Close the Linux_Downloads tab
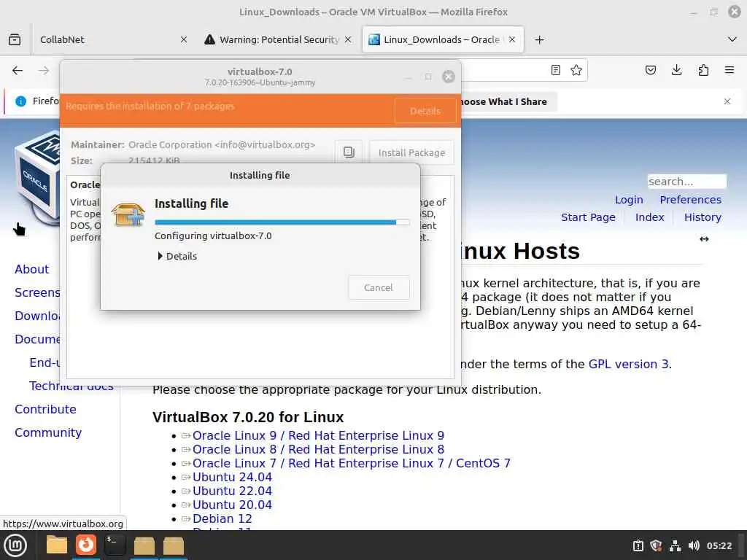 click(512, 39)
